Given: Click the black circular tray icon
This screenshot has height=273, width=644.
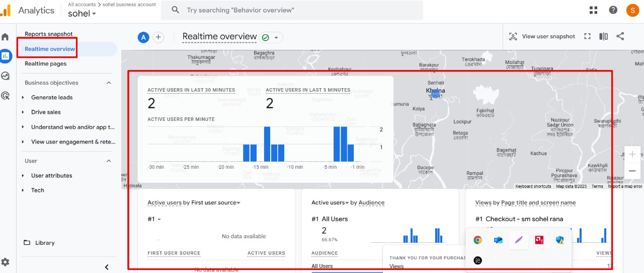Looking at the screenshot, I should 477,260.
